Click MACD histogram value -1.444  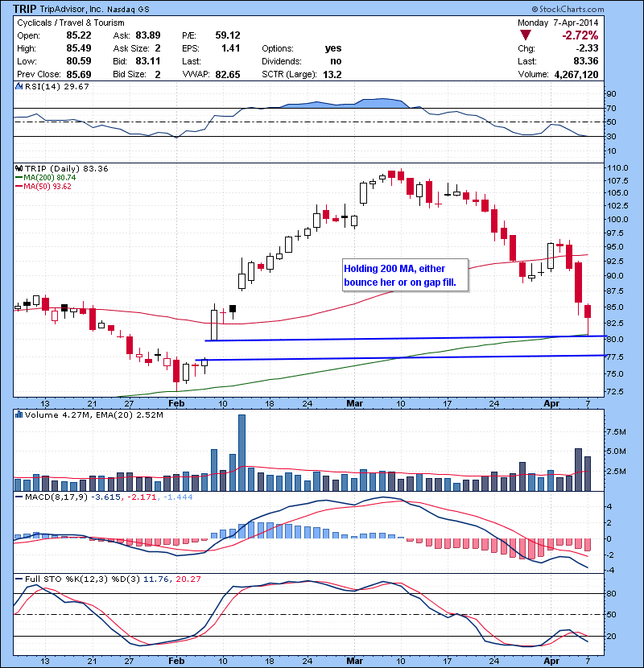(178, 497)
